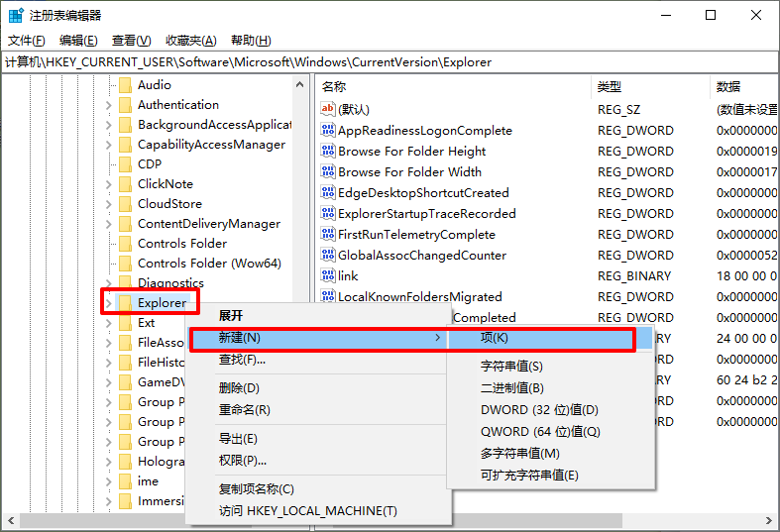Expand the CapabilityAccessManager tree node
Screen dimensions: 780x532
[x=109, y=145]
